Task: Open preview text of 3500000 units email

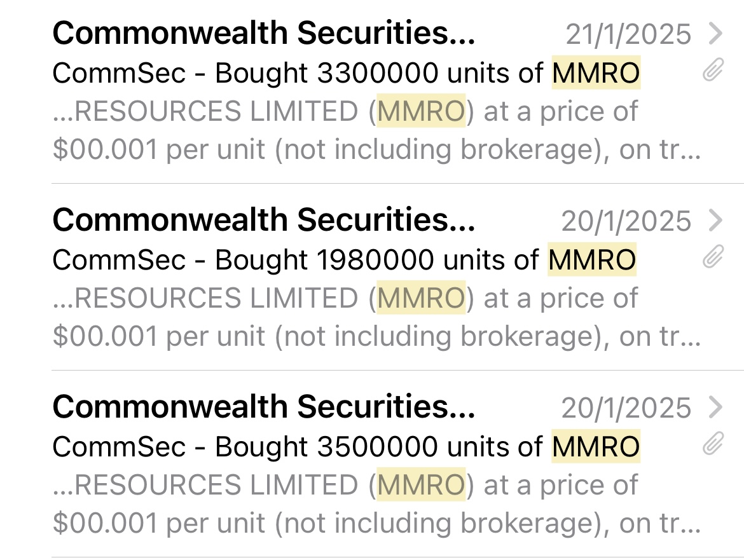Action: click(376, 504)
